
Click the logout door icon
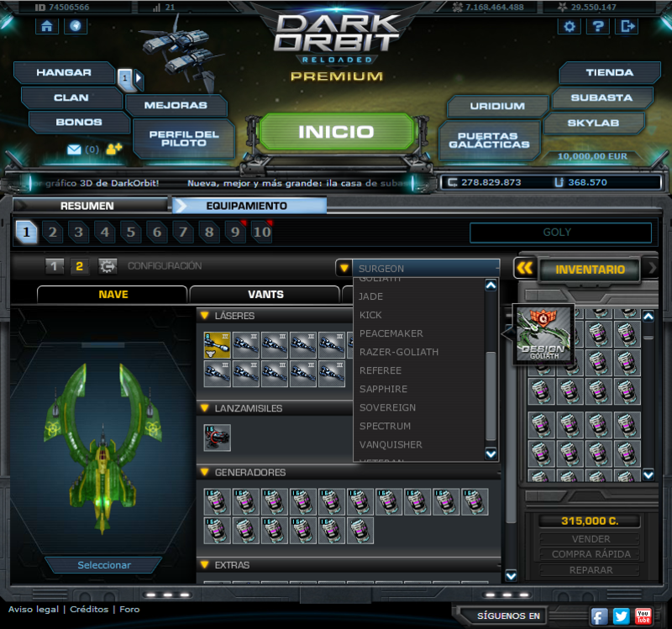[627, 27]
